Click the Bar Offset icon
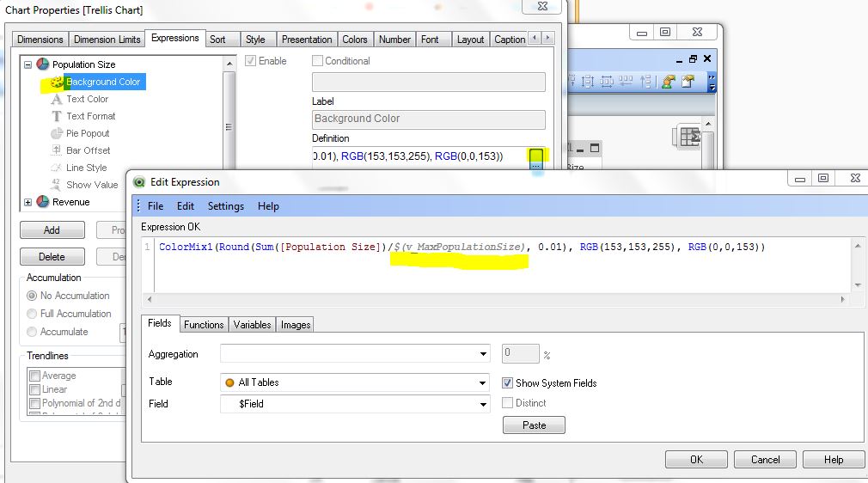 click(x=57, y=150)
